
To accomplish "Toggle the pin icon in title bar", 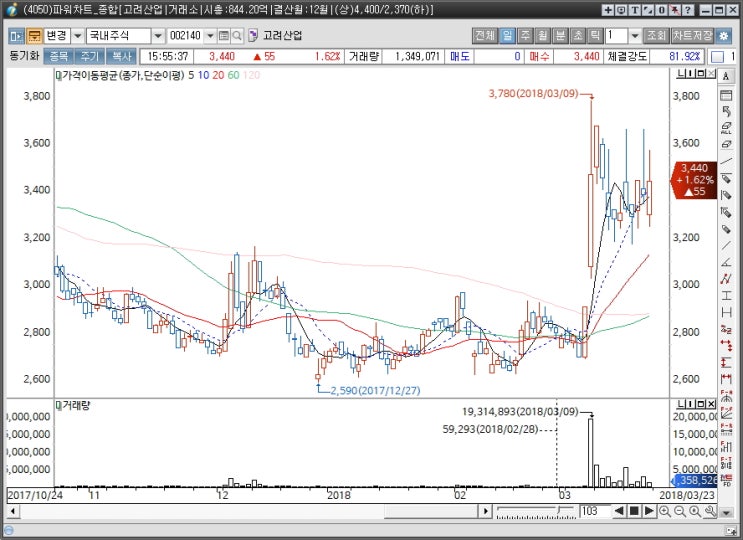I will click(675, 9).
